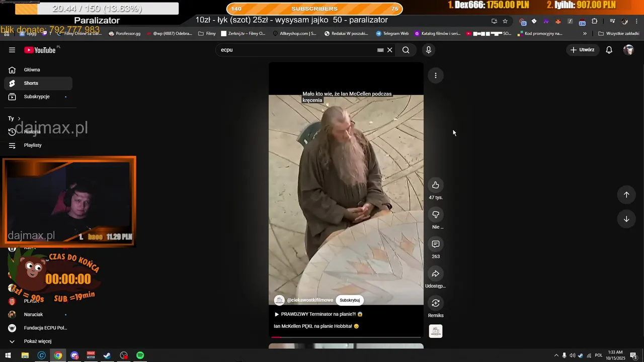Open the Telegram Web bookmark

pos(392,34)
